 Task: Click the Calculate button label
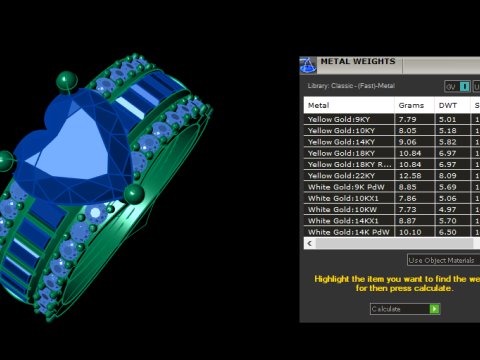click(x=386, y=309)
